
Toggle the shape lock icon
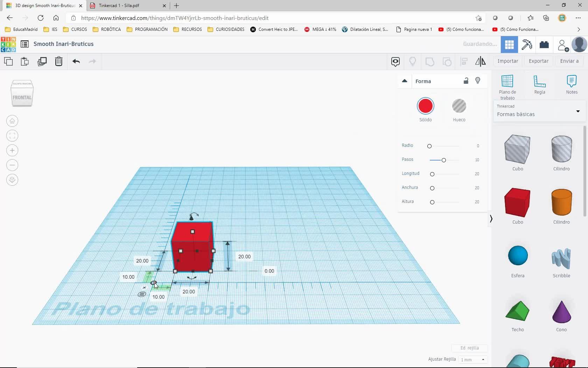(x=466, y=81)
